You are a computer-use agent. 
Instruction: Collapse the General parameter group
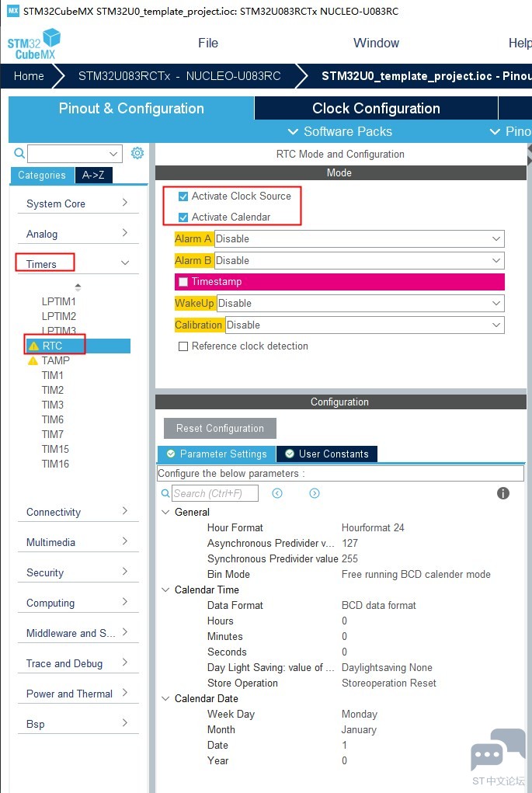(x=165, y=512)
